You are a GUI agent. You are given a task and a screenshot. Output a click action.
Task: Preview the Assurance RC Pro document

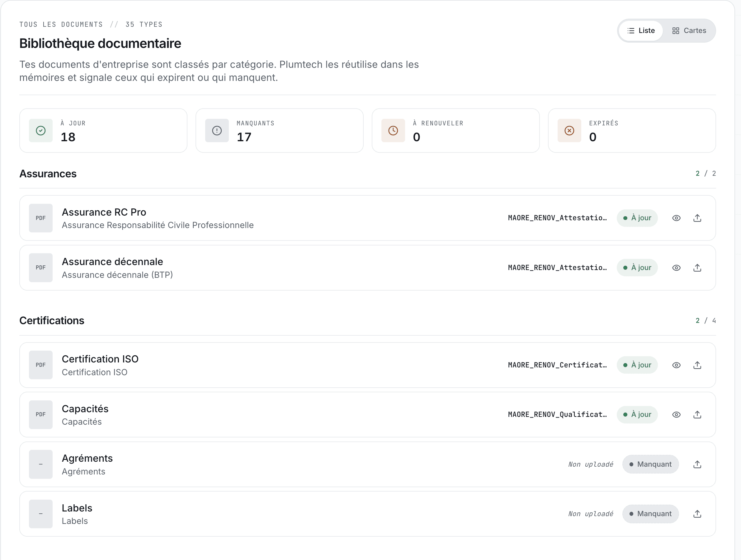[x=676, y=218]
